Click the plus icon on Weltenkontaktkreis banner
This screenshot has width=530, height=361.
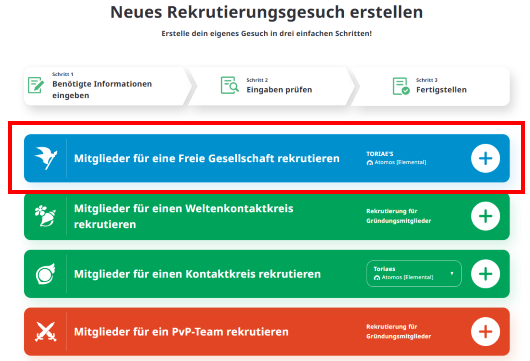(485, 216)
